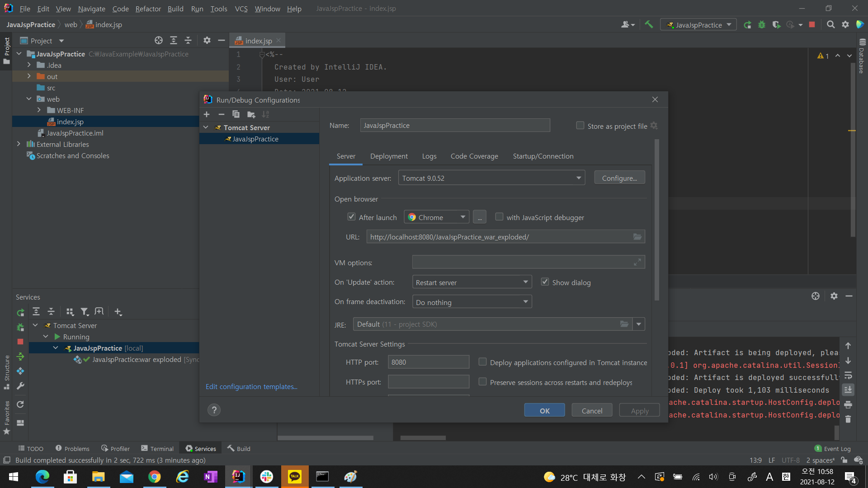
Task: Click Cancel in the dialog
Action: click(592, 410)
